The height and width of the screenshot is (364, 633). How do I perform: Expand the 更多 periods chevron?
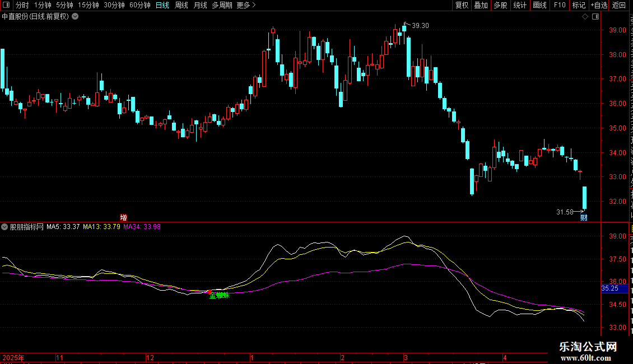[254, 5]
